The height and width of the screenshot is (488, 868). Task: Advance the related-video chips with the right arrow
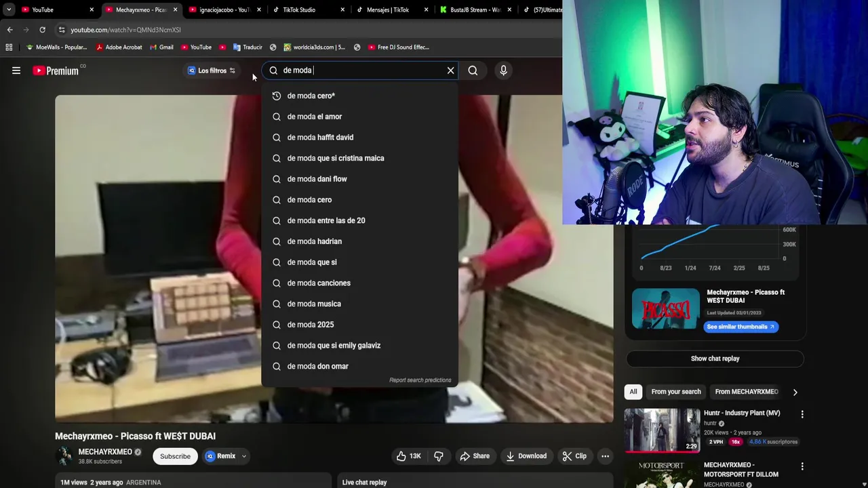coord(795,392)
